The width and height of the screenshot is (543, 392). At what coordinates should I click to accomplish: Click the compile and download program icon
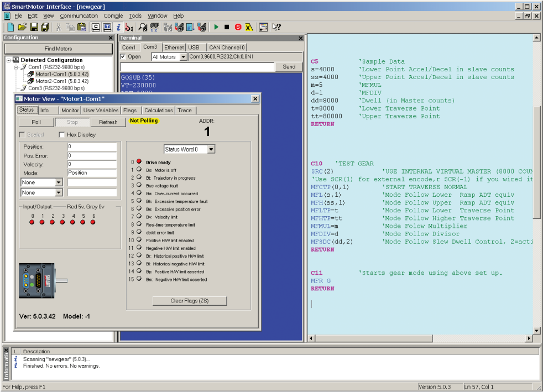tap(179, 27)
